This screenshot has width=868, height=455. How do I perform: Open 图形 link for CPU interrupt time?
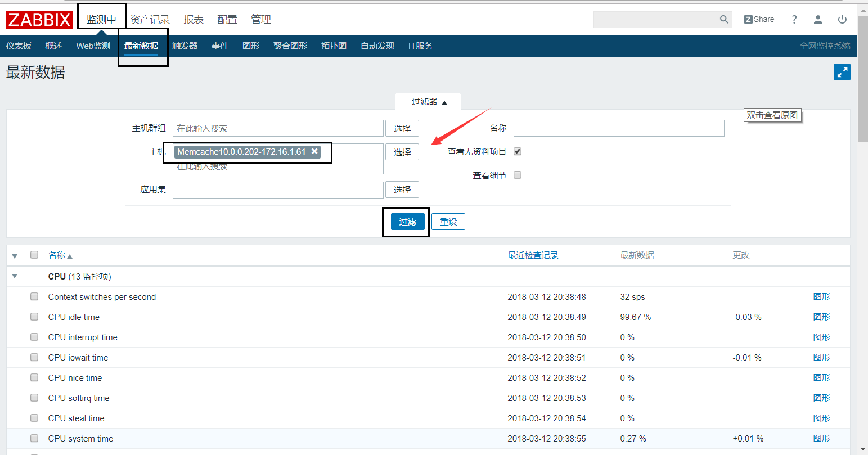(821, 337)
